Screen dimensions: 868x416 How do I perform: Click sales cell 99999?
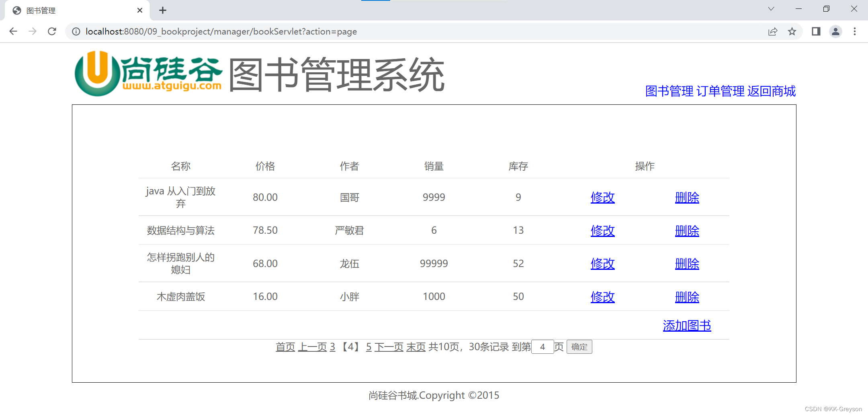click(x=434, y=263)
